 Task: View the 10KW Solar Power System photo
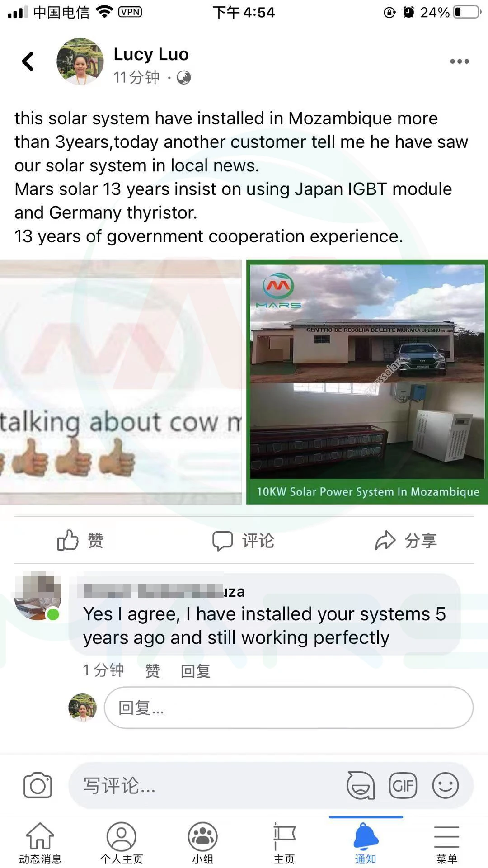367,382
